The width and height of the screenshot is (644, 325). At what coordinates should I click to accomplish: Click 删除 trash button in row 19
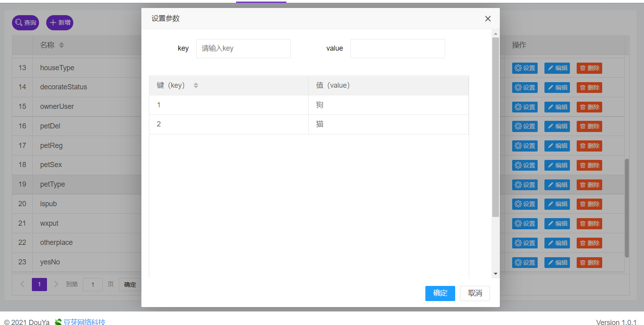[589, 185]
